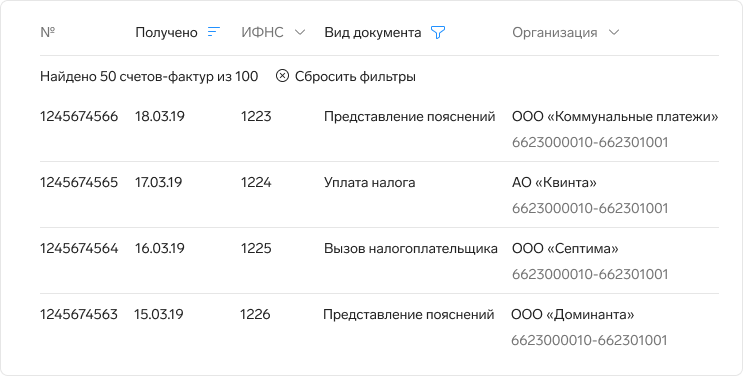743x376 pixels.
Task: Click the № column header
Action: [x=47, y=32]
